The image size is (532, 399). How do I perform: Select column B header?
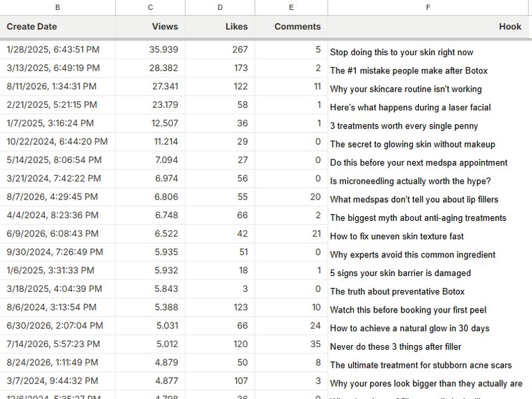pos(57,7)
